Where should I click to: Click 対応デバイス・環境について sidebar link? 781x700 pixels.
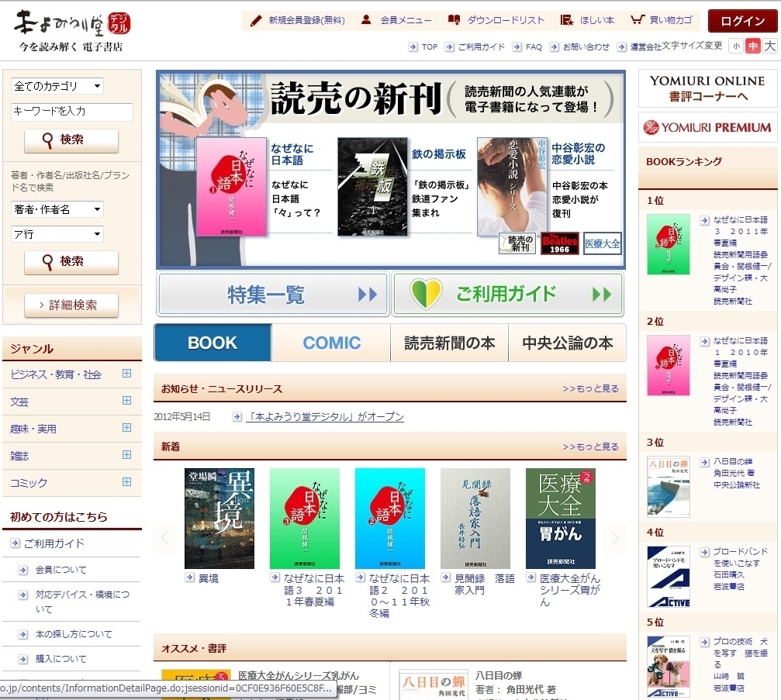(82, 602)
